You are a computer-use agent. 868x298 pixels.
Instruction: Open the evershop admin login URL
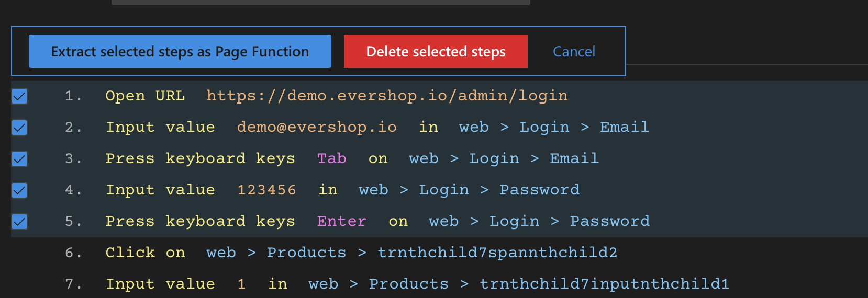coord(387,96)
